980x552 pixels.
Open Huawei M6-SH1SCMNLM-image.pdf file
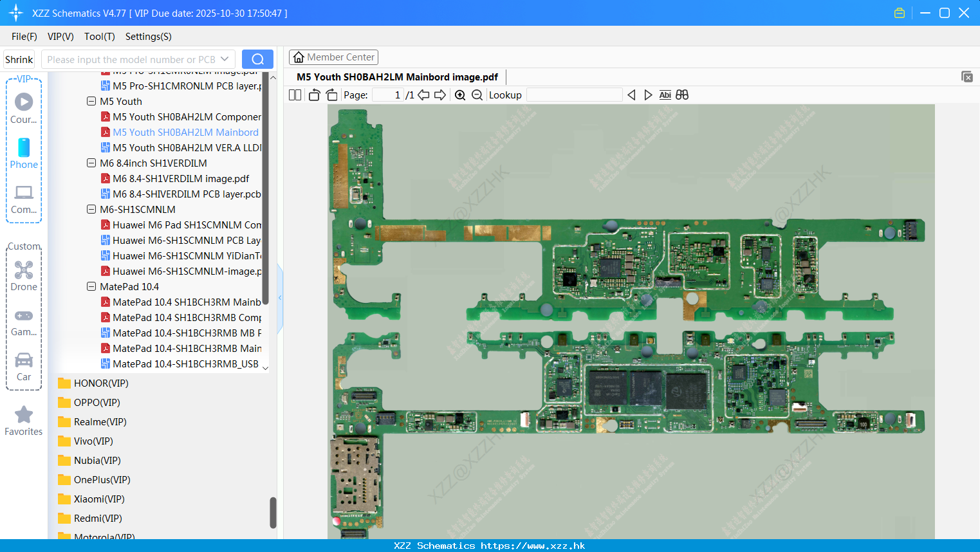tap(181, 271)
